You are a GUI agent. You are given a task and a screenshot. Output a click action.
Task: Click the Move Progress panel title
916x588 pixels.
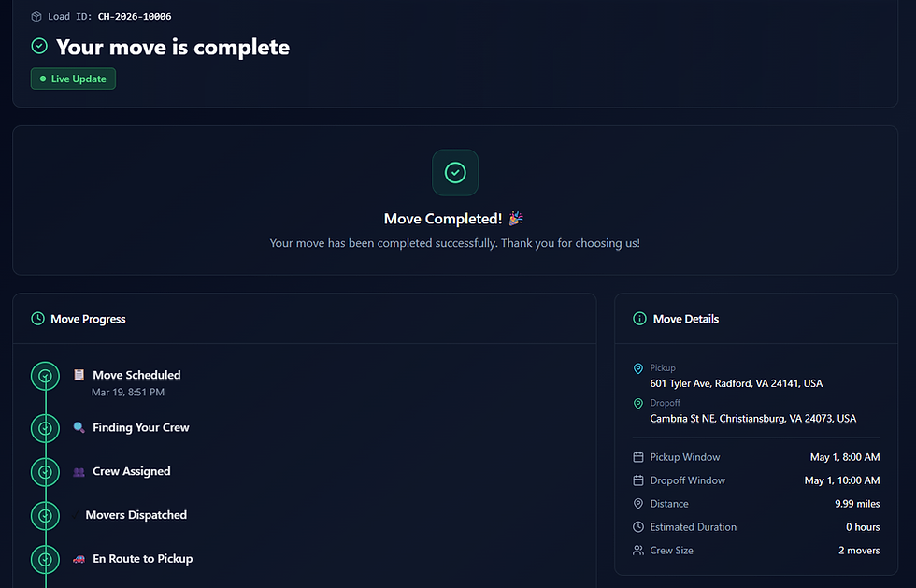tap(88, 319)
